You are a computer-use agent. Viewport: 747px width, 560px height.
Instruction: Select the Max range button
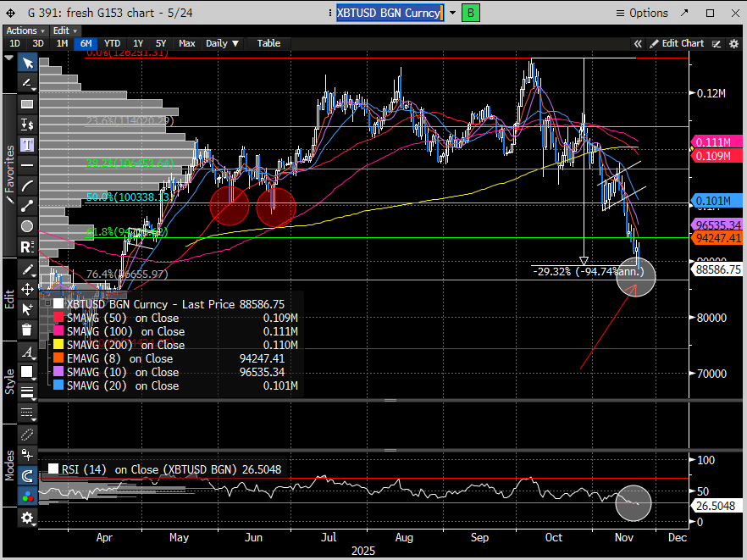click(186, 43)
